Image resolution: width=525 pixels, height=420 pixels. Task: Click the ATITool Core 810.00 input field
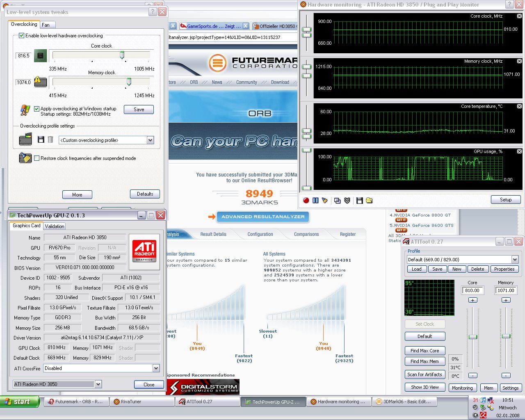472,290
